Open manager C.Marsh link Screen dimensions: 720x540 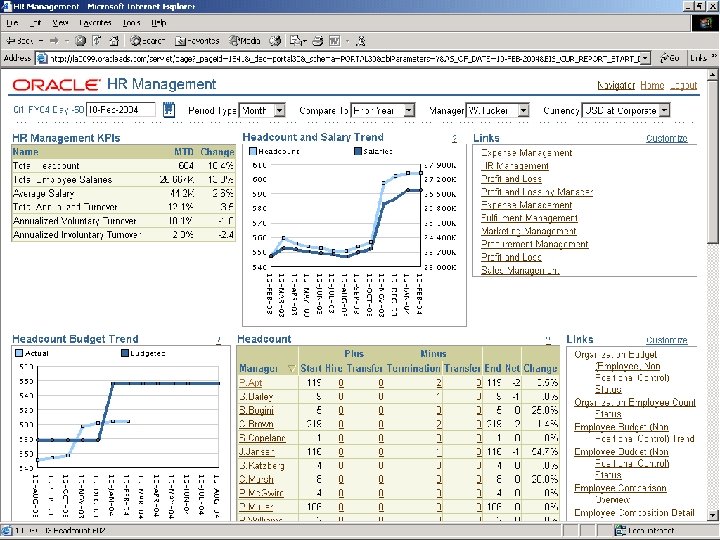coord(256,479)
